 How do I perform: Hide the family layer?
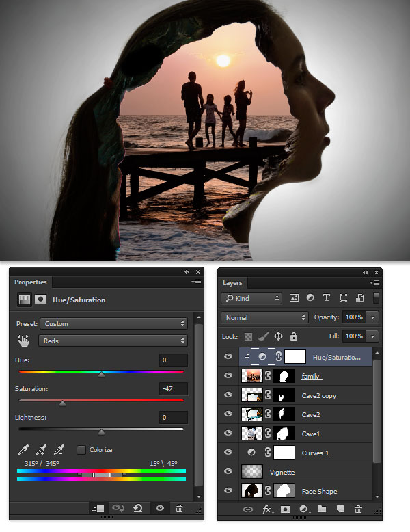pyautogui.click(x=228, y=375)
